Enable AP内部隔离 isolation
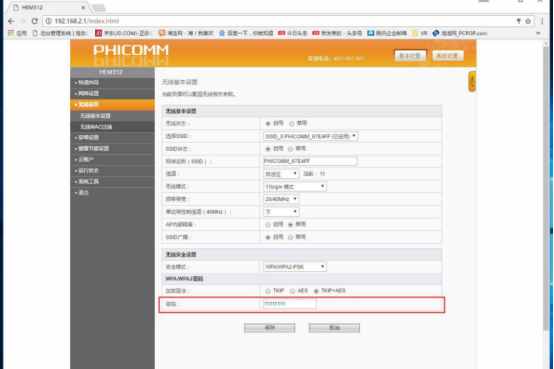The height and width of the screenshot is (369, 554). click(x=268, y=224)
